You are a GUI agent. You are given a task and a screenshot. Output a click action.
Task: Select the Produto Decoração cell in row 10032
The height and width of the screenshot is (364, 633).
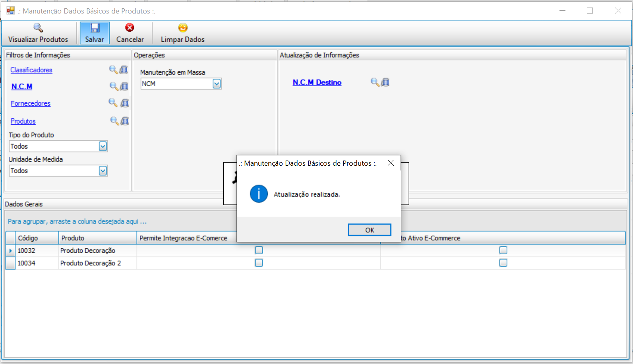pos(98,251)
